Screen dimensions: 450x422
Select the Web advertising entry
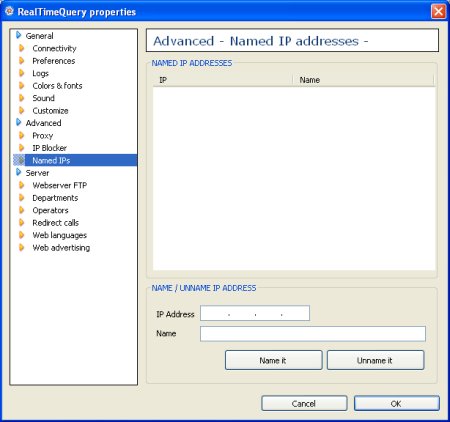tap(61, 248)
